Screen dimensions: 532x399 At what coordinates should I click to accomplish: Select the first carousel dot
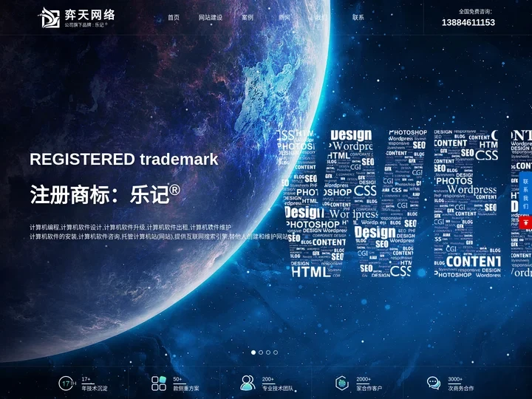[x=253, y=352]
